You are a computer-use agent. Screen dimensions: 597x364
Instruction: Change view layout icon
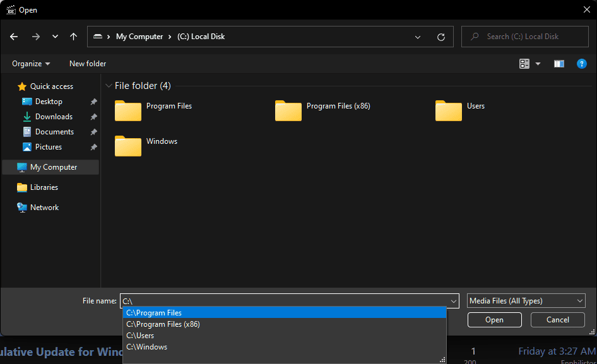524,64
